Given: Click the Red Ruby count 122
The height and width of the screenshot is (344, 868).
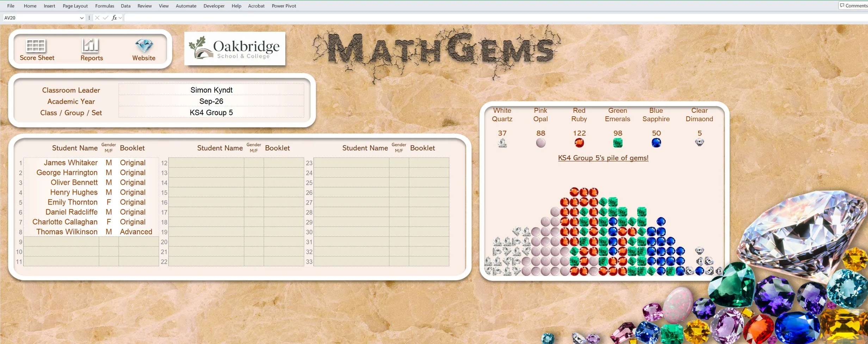Looking at the screenshot, I should point(579,133).
